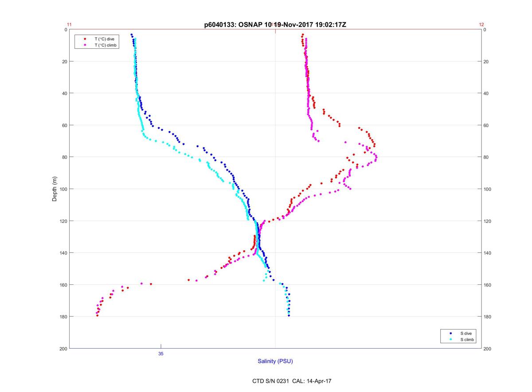
Task: Click the '120' tick on right depth axis
Action: pos(488,221)
